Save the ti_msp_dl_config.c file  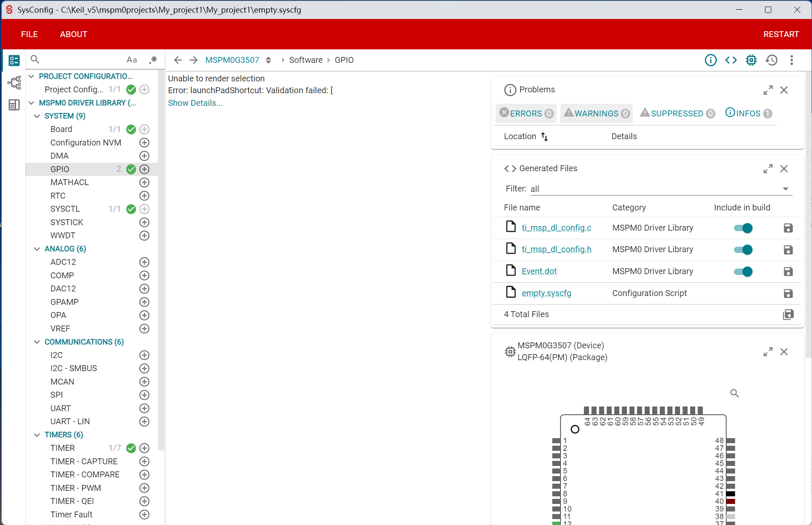point(788,228)
